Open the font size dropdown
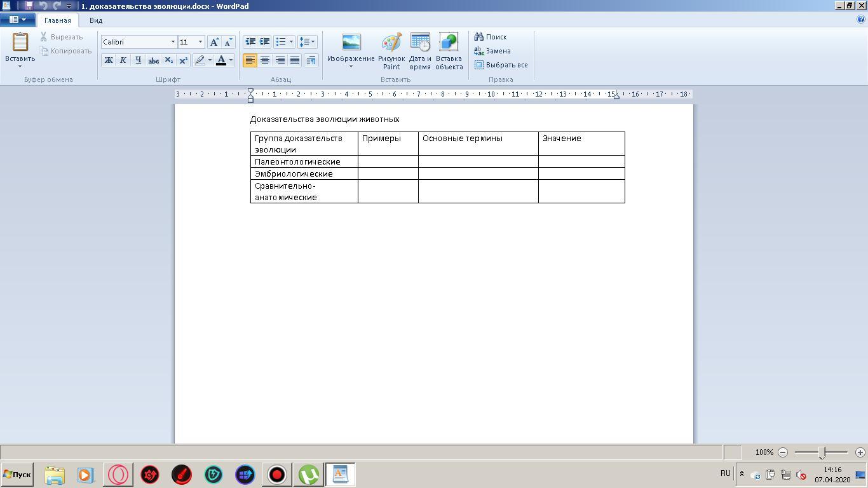 (x=200, y=42)
